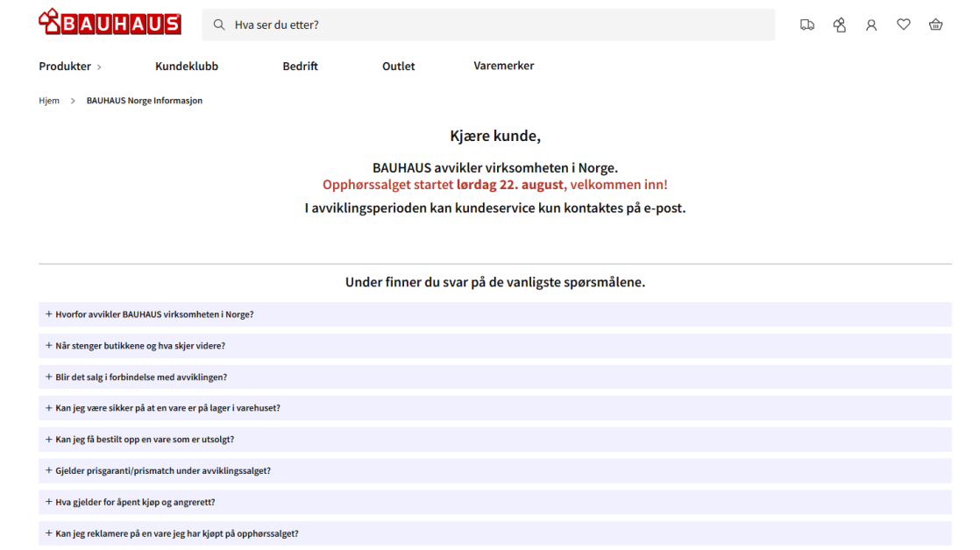
Task: Expand 'Når stenger butikkene og hva skjer videre?'
Action: click(x=495, y=346)
